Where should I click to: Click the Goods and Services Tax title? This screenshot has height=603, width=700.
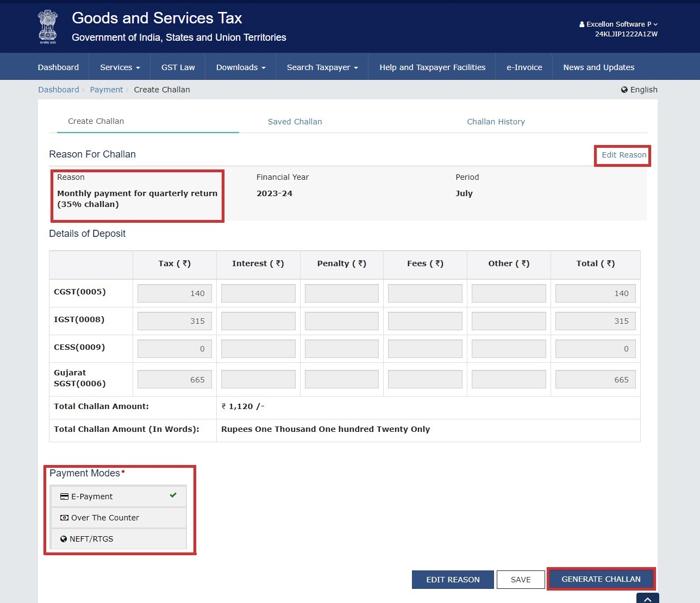[x=157, y=18]
